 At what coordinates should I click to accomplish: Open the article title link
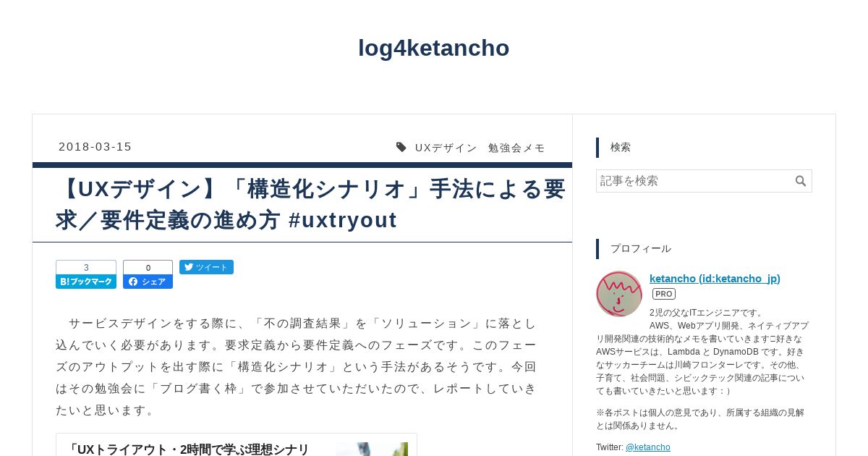click(x=311, y=204)
